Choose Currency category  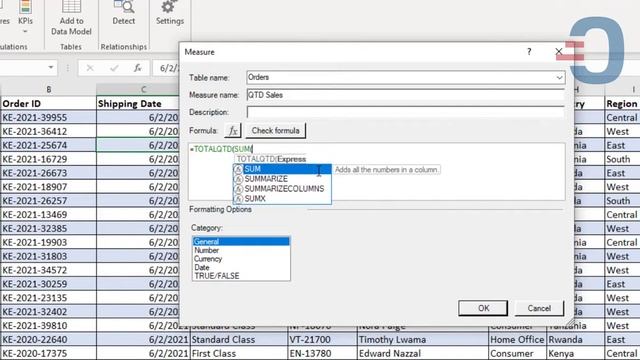[x=241, y=259]
